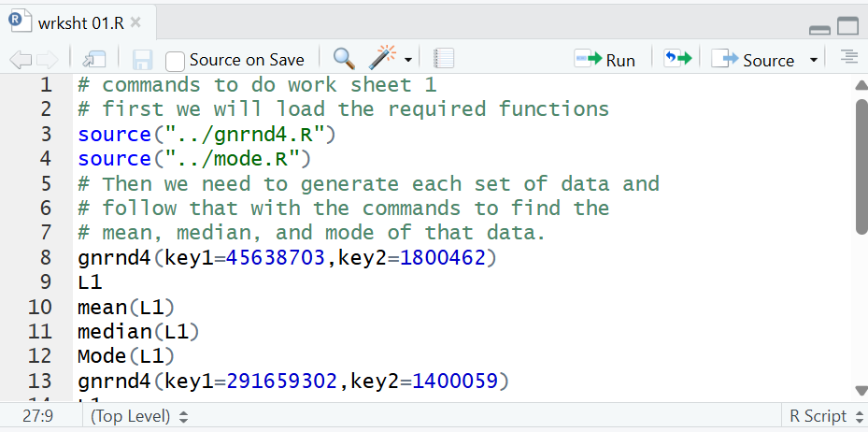Open the R Script file type menu
The image size is (868, 432).
click(x=818, y=416)
